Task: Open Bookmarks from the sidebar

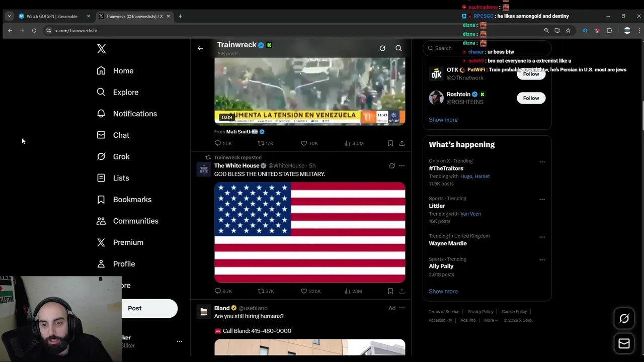Action: click(124, 200)
